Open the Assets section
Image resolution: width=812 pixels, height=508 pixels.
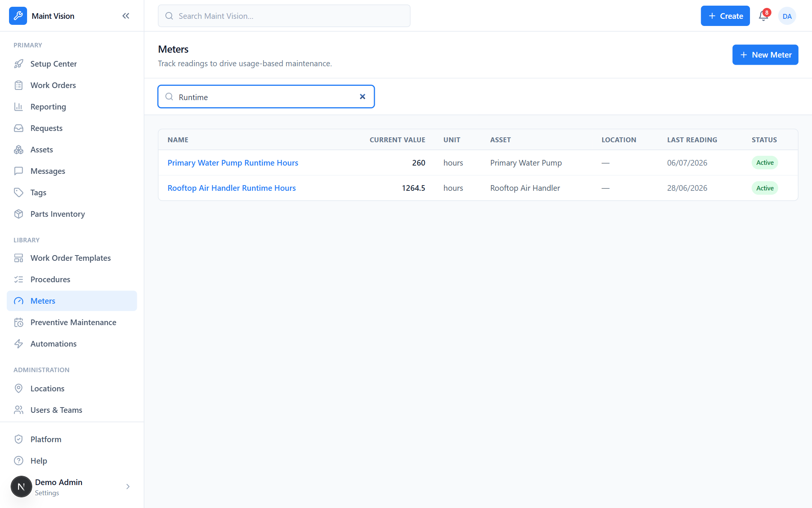(72, 150)
